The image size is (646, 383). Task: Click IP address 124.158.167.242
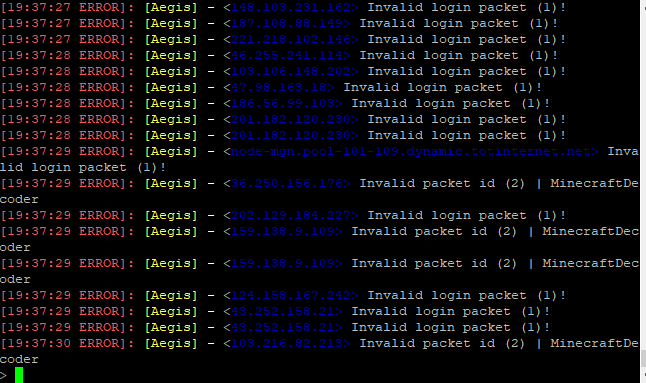point(290,295)
